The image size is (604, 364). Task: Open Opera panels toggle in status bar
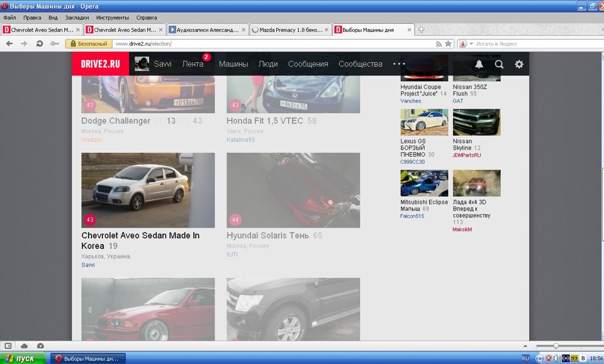click(x=8, y=346)
